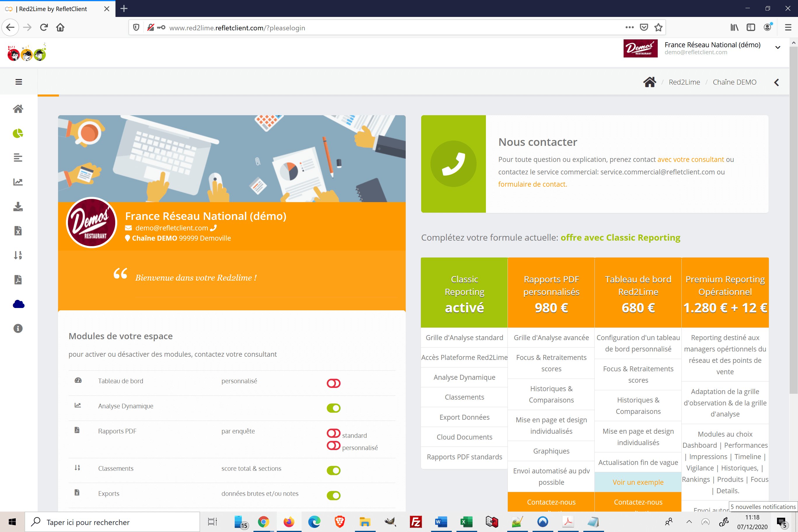Open the Excel export sidebar icon
This screenshot has width=798, height=532.
(18, 231)
